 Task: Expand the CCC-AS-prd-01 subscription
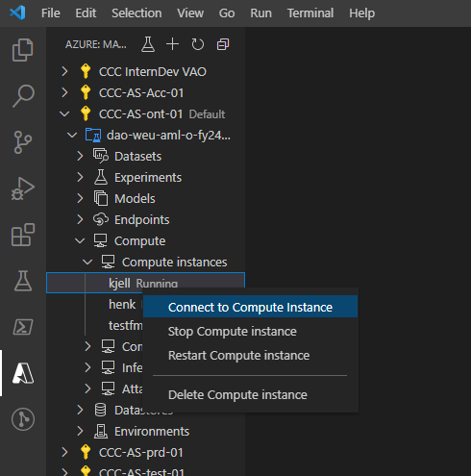click(64, 452)
